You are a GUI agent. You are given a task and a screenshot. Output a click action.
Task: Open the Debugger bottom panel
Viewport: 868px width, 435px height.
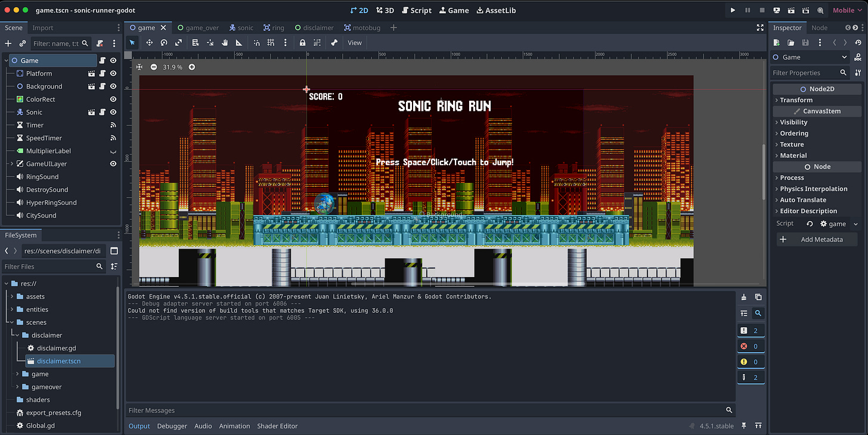tap(172, 426)
